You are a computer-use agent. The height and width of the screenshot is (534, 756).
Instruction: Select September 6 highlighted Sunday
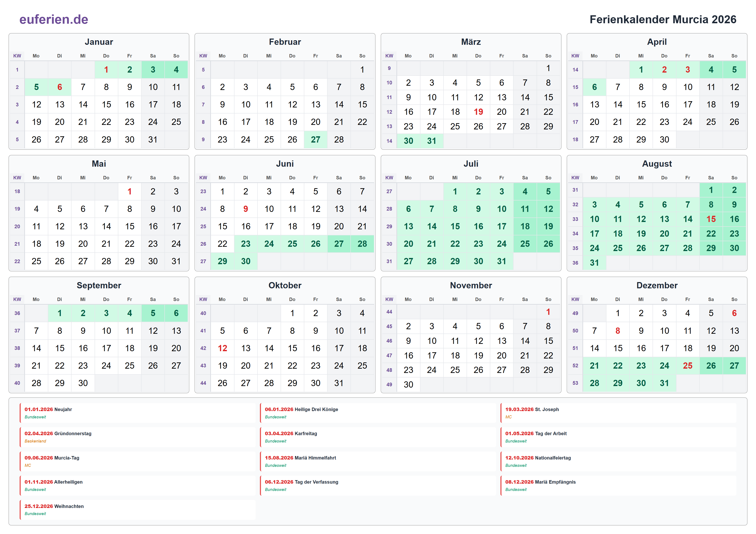pos(176,313)
